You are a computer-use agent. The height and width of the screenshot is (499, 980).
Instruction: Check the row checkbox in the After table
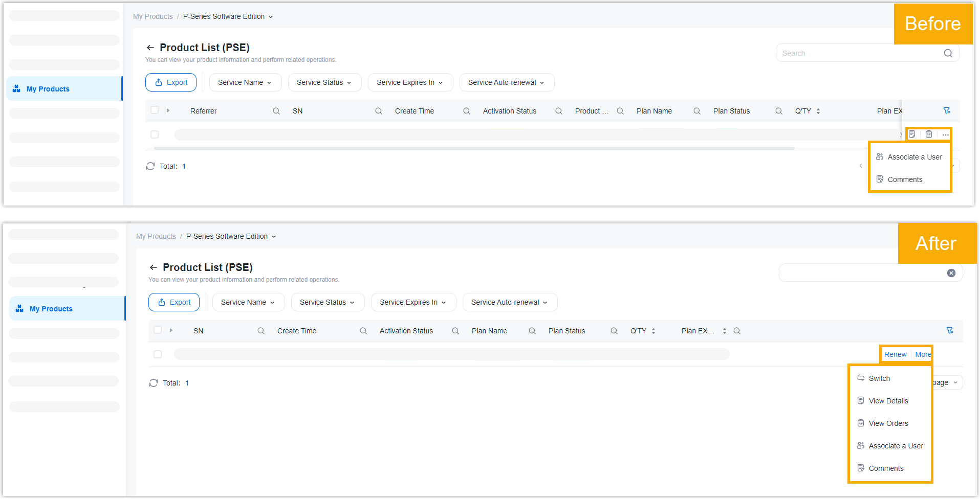coord(158,354)
